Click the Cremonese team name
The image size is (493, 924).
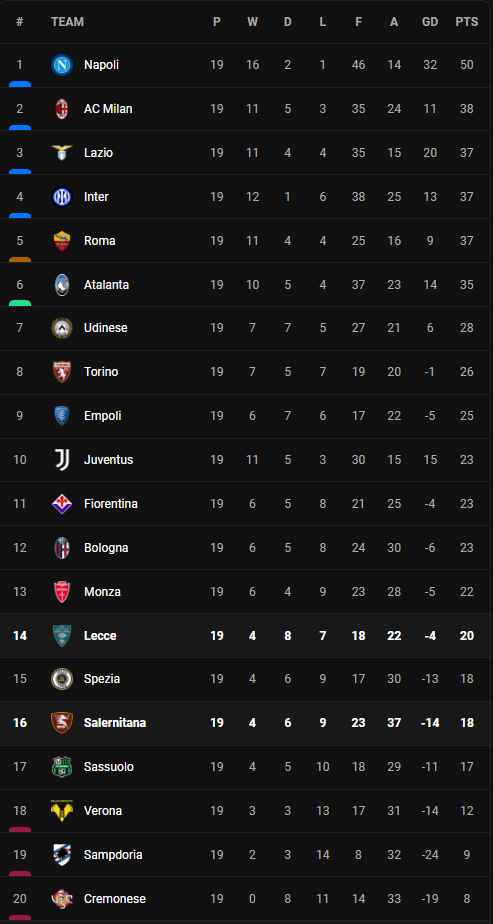tap(115, 899)
